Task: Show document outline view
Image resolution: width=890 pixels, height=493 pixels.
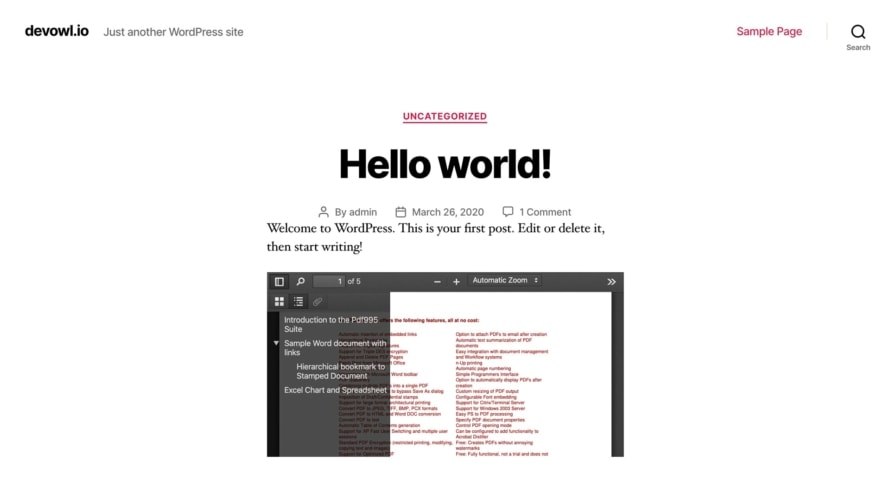Action: [298, 301]
